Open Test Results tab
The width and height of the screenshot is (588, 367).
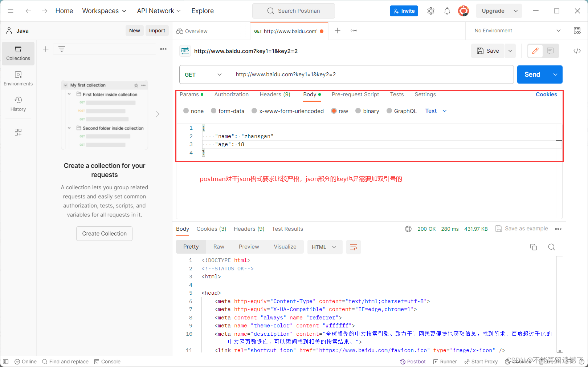click(x=287, y=229)
